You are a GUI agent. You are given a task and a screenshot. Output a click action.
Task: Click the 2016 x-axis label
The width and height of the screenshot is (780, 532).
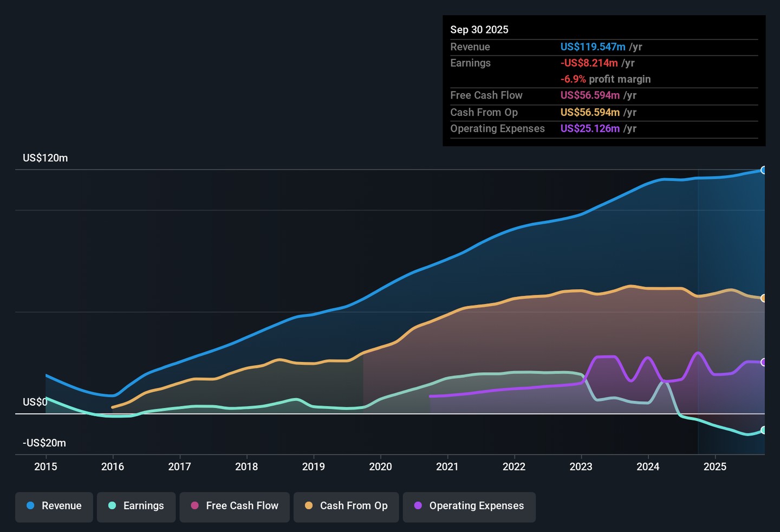point(113,466)
